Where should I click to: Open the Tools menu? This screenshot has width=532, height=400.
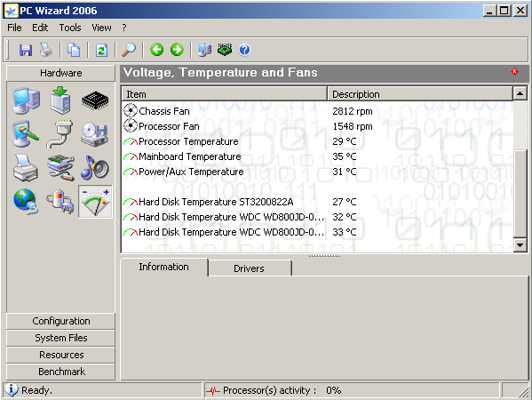pos(70,28)
